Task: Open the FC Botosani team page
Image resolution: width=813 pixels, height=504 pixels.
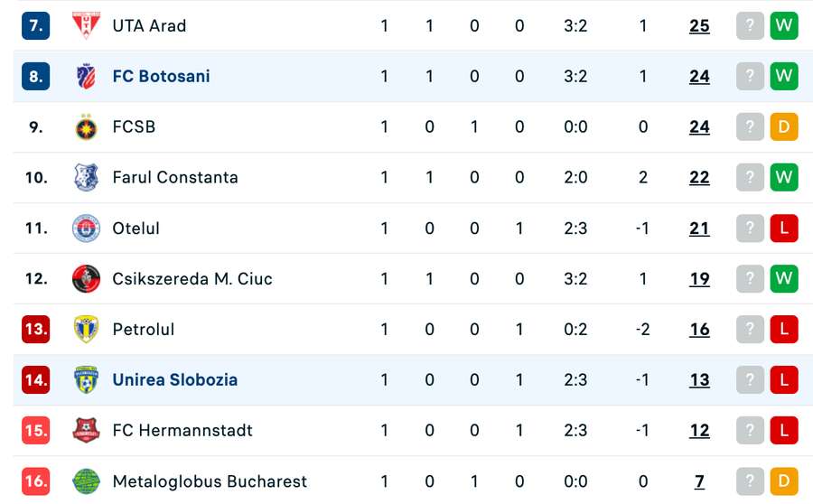Action: pyautogui.click(x=161, y=77)
